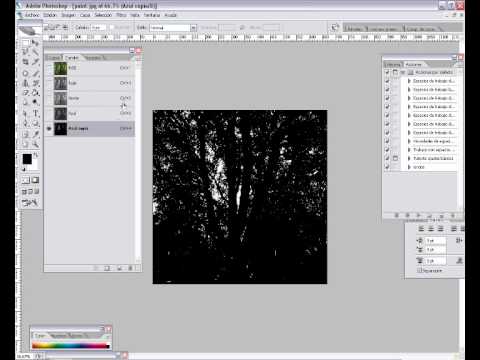
Task: Show the Verde channel visibility
Action: point(49,98)
